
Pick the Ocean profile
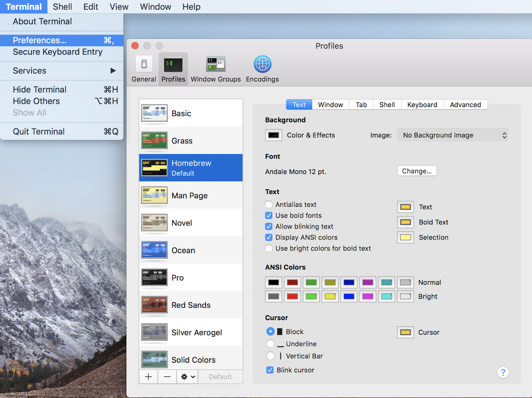191,250
